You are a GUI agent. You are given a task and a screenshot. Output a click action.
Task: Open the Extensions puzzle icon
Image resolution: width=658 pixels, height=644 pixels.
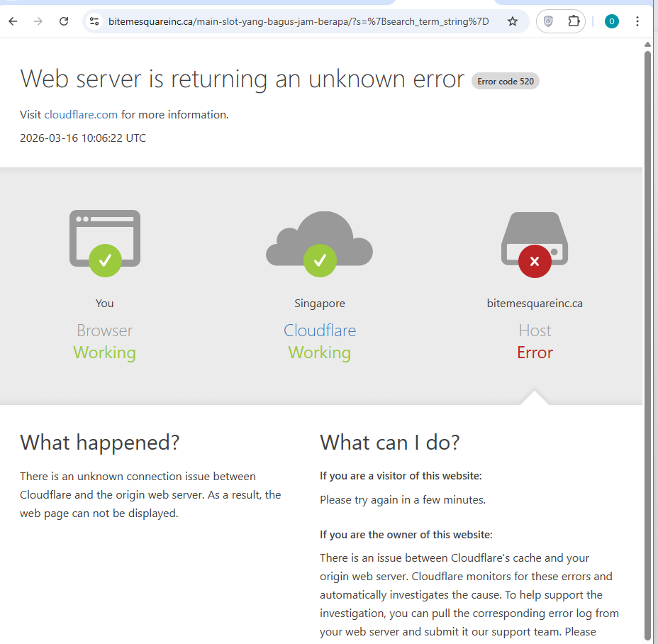(573, 21)
